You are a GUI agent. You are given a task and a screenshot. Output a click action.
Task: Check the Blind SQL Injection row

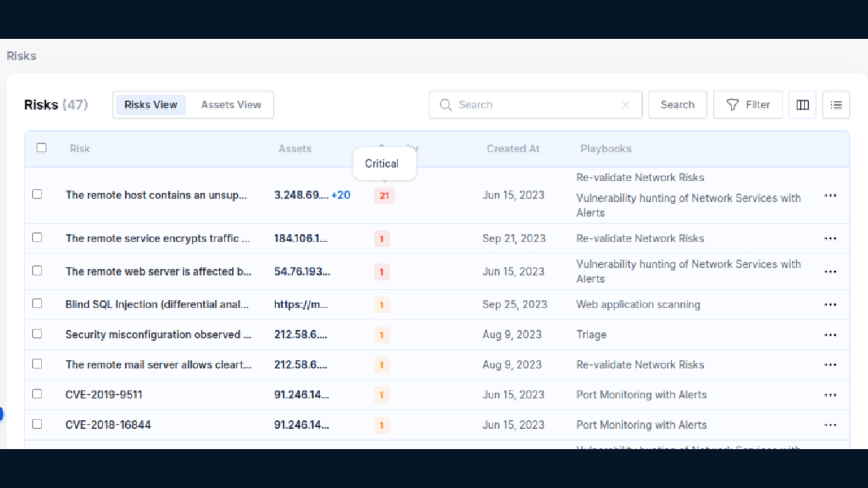[37, 304]
